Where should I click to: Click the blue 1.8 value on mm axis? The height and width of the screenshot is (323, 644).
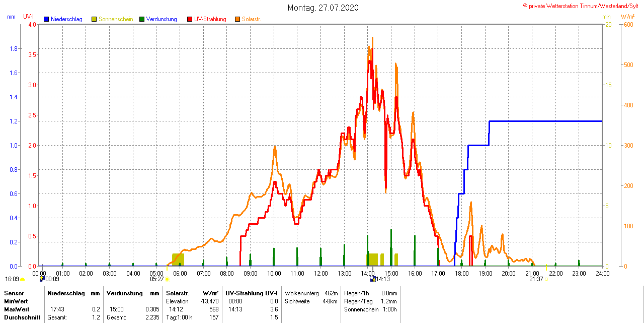[14, 48]
